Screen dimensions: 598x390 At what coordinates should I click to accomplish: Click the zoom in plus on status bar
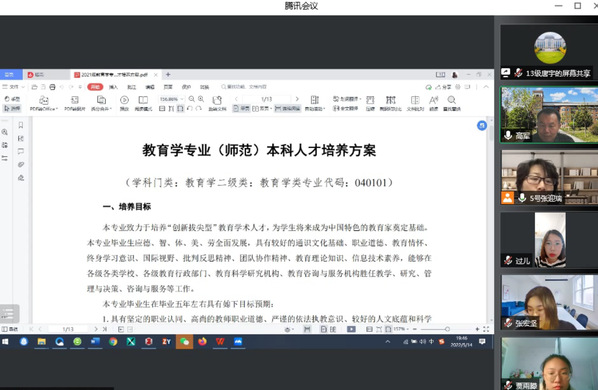477,329
